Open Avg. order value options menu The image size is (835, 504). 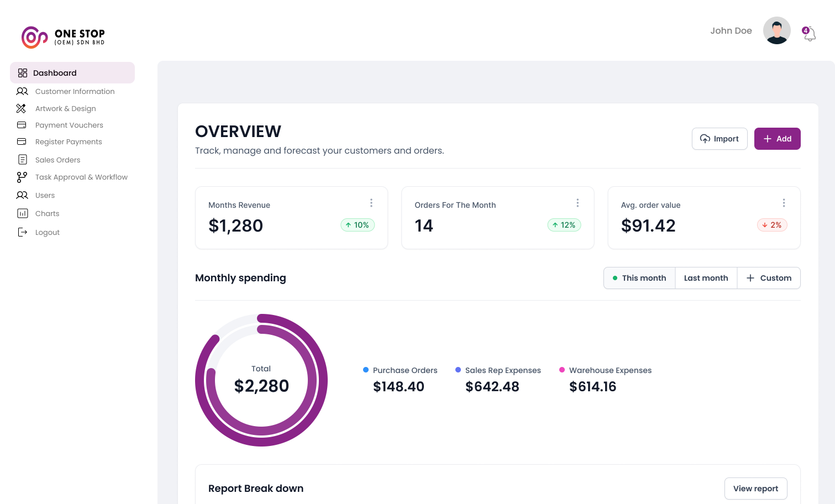tap(784, 203)
